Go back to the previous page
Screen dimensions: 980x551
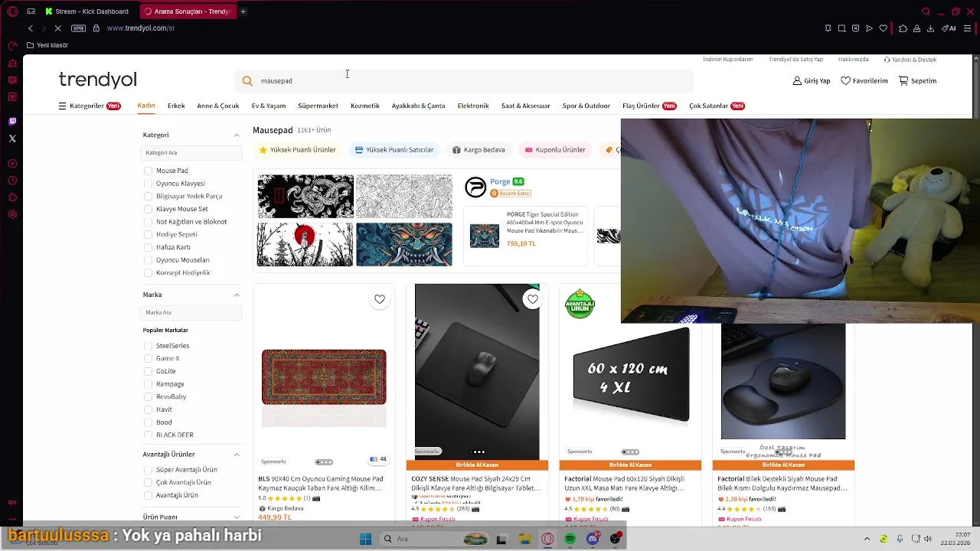[31, 28]
